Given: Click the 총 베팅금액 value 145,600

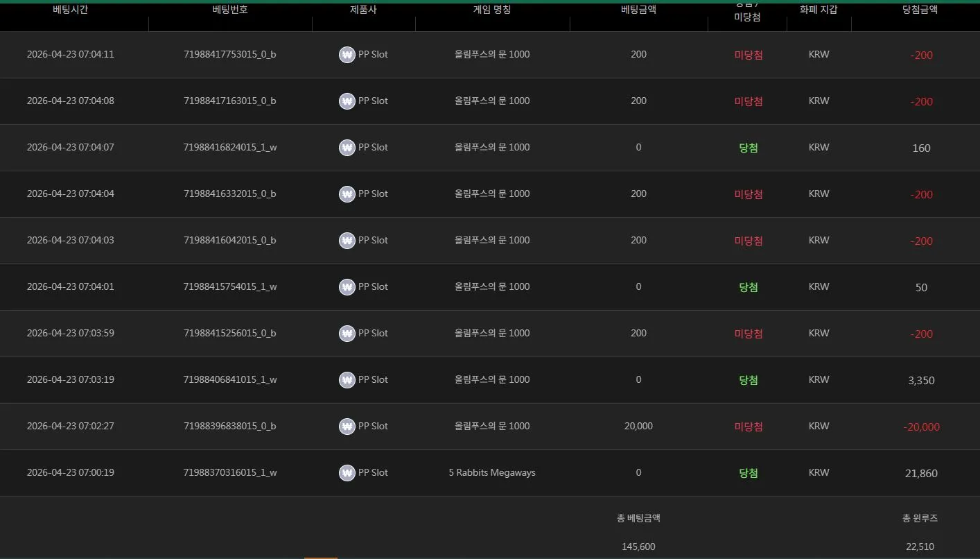Looking at the screenshot, I should 639,547.
